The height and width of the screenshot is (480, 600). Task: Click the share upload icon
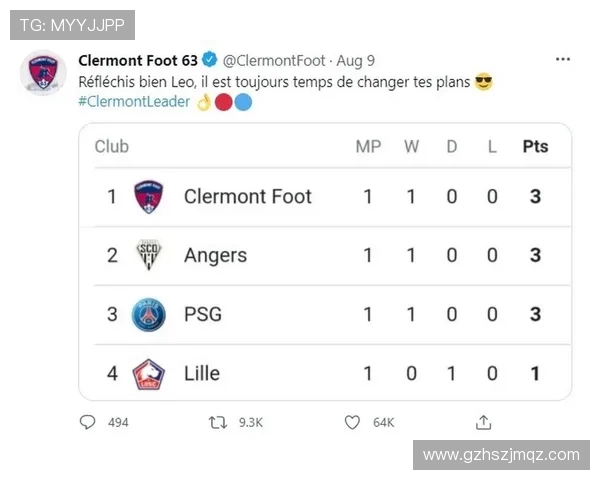483,423
